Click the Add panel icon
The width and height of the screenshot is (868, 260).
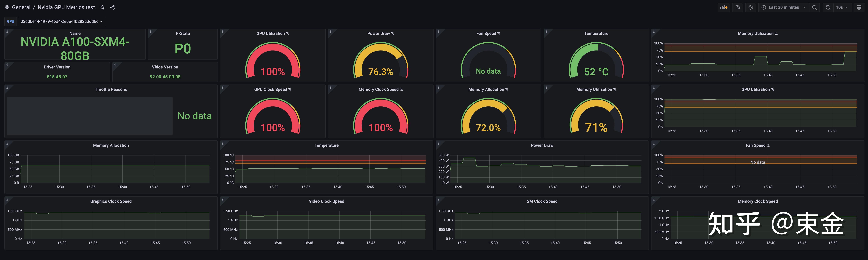click(x=724, y=7)
